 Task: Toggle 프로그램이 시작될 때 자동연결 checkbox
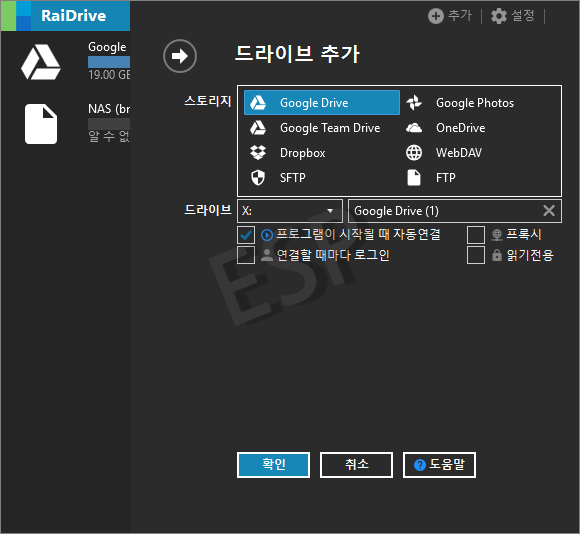click(x=246, y=235)
